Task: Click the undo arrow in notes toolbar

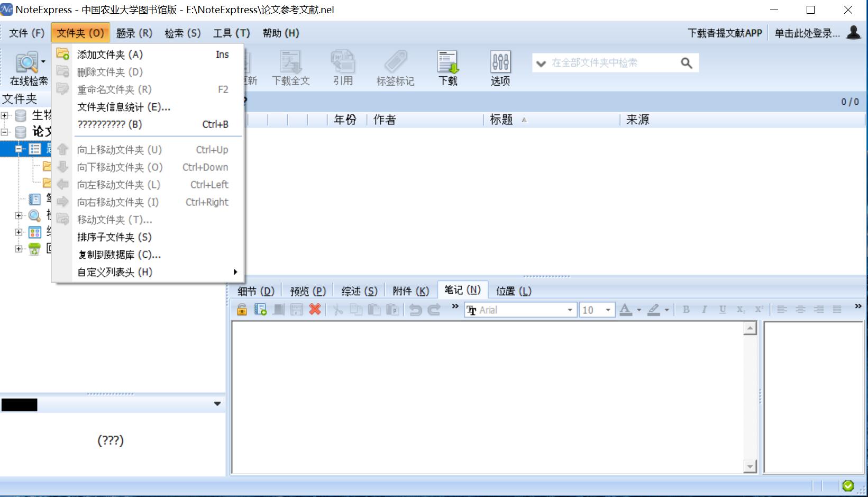Action: click(x=416, y=310)
